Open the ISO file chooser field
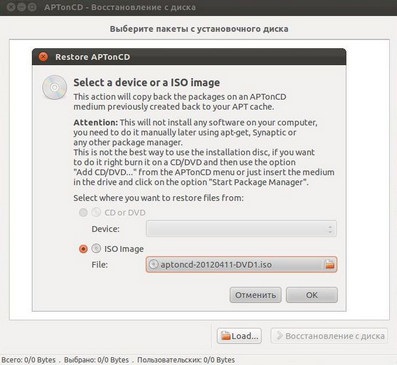The height and width of the screenshot is (365, 397). point(241,265)
